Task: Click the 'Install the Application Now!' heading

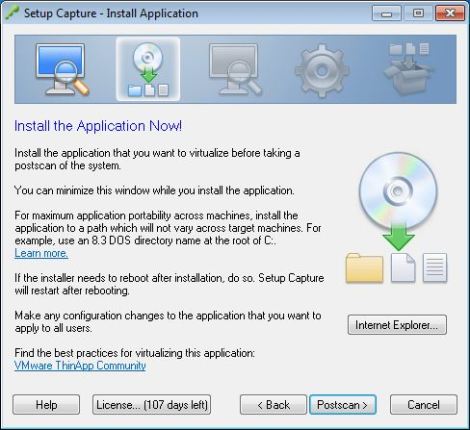Action: pyautogui.click(x=98, y=126)
